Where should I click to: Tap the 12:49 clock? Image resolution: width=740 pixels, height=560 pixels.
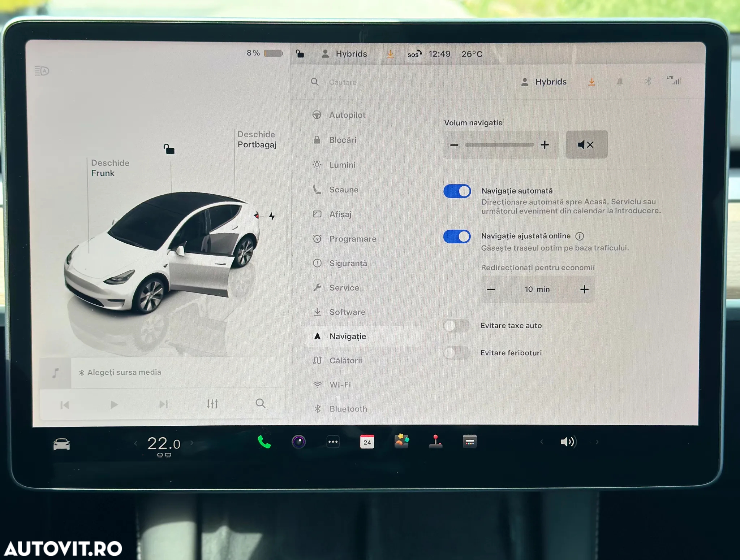point(439,54)
